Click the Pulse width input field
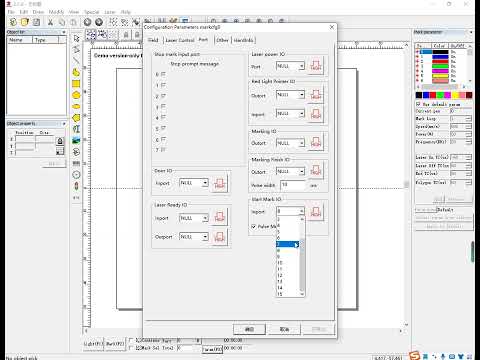Viewport: 480px width, 360px height. (293, 185)
